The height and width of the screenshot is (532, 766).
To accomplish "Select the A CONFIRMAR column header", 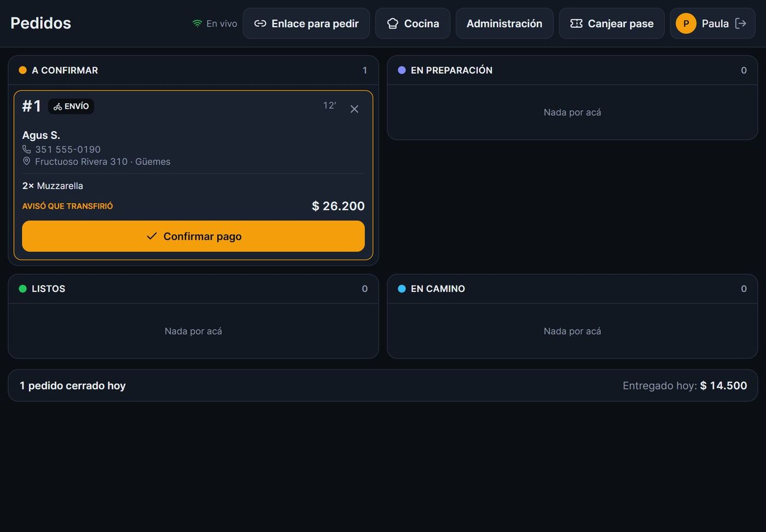I will pyautogui.click(x=193, y=70).
